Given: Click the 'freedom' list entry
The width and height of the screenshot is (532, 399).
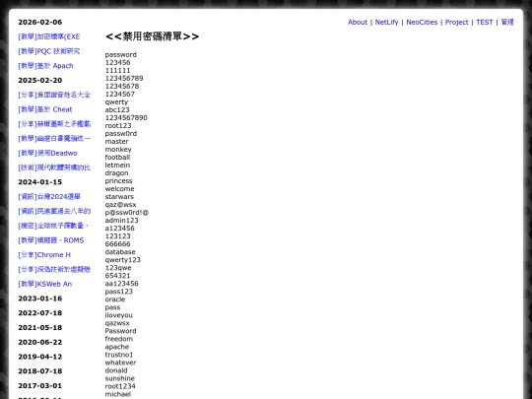Looking at the screenshot, I should tap(119, 339).
